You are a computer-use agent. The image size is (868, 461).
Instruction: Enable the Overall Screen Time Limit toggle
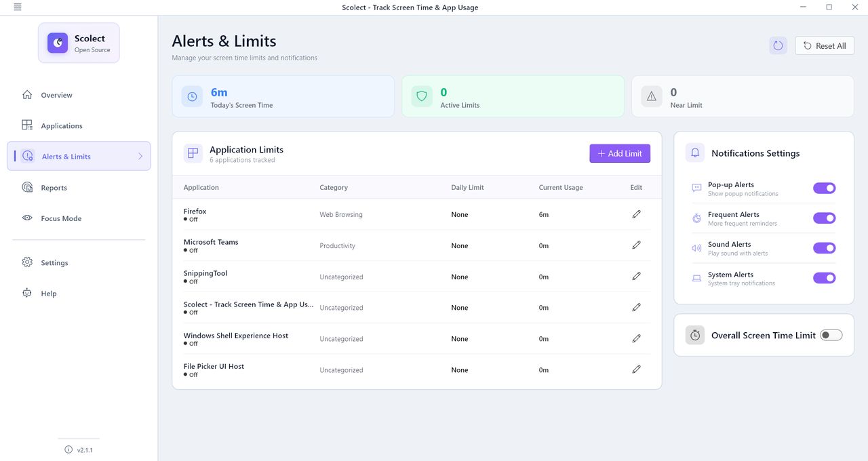pos(831,335)
